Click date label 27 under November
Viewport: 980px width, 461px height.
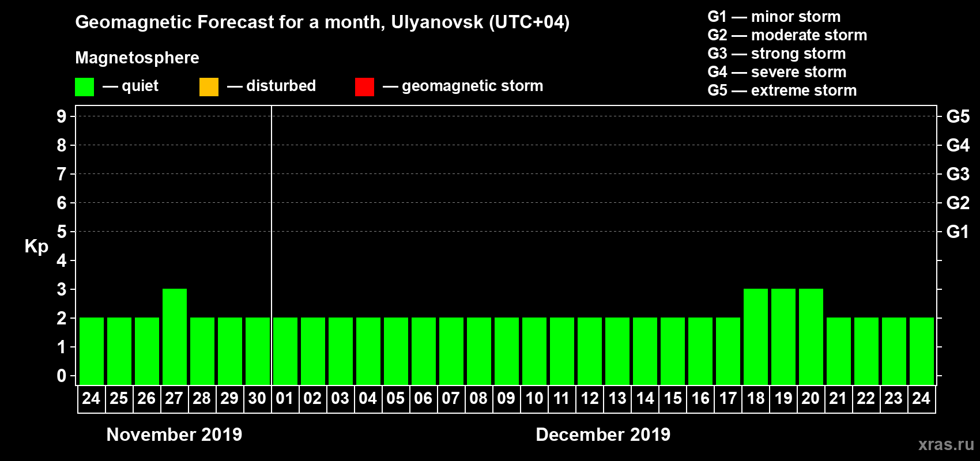(x=174, y=398)
